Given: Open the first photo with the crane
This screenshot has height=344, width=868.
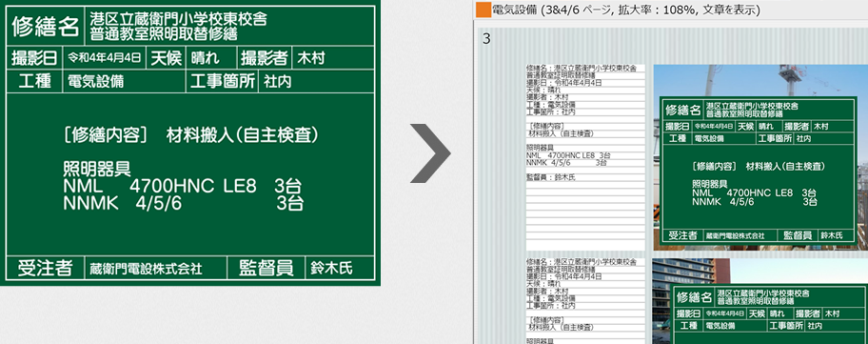Looking at the screenshot, I should click(760, 157).
